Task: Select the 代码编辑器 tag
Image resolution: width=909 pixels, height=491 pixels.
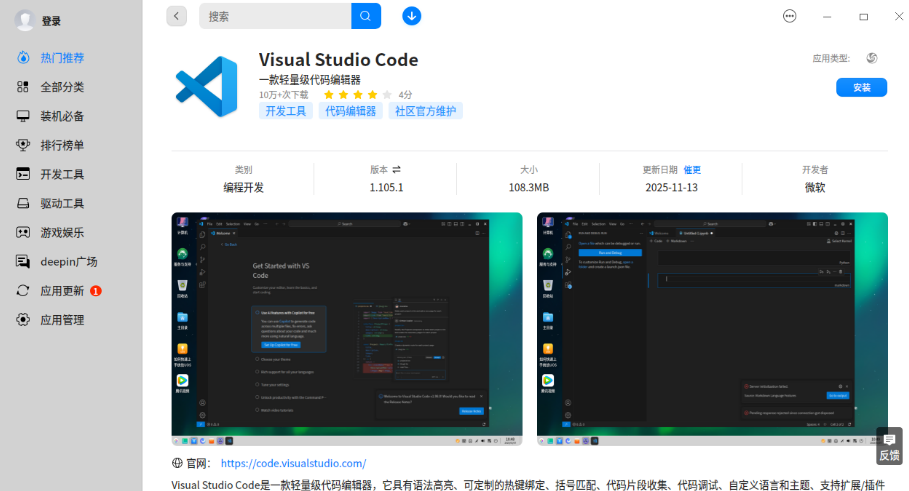Action: click(x=351, y=111)
